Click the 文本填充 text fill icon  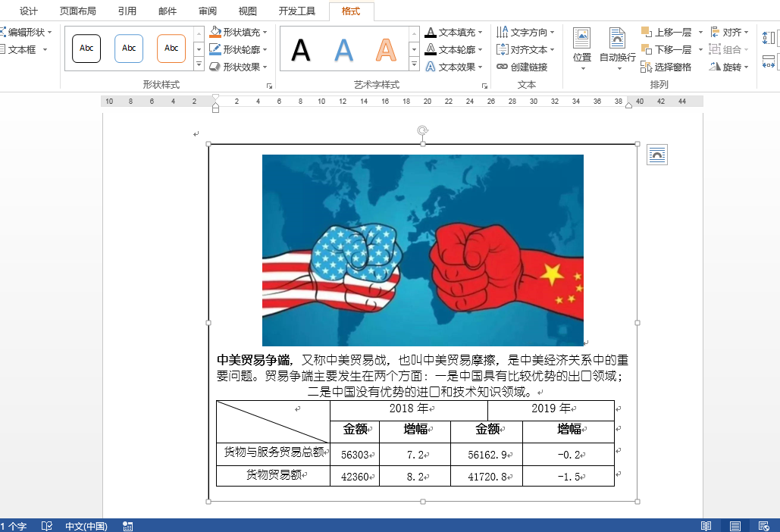pos(431,33)
